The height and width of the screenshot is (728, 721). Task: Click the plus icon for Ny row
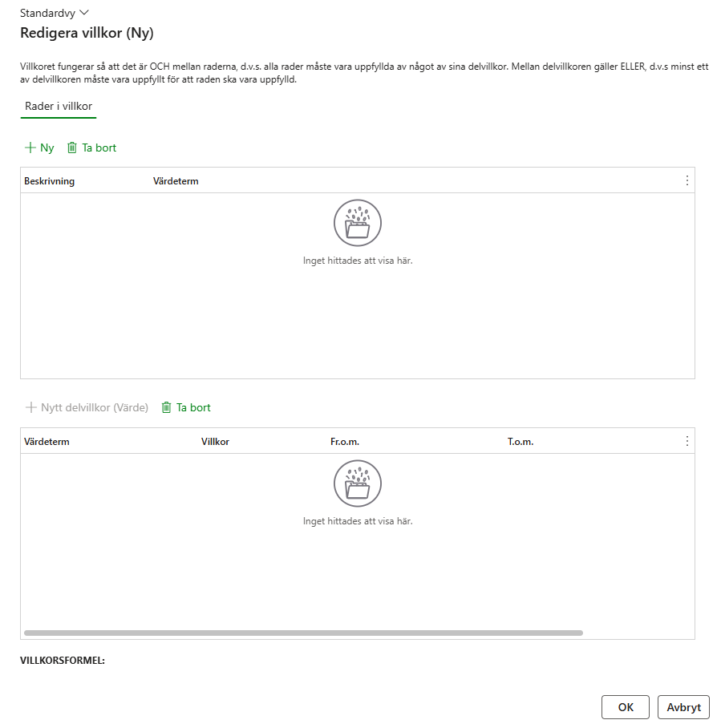(x=30, y=148)
